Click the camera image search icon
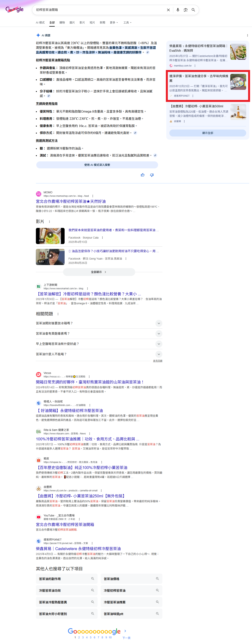 (x=185, y=10)
